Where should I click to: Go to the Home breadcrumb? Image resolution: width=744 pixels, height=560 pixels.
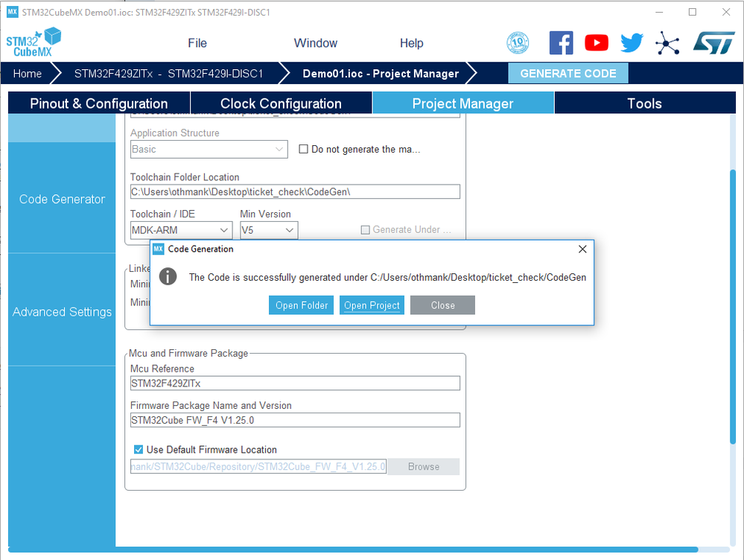(x=28, y=74)
